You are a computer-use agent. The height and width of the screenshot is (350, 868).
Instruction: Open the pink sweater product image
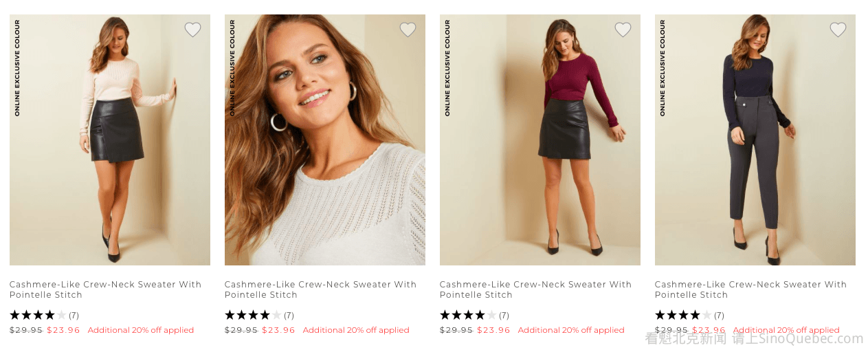110,140
